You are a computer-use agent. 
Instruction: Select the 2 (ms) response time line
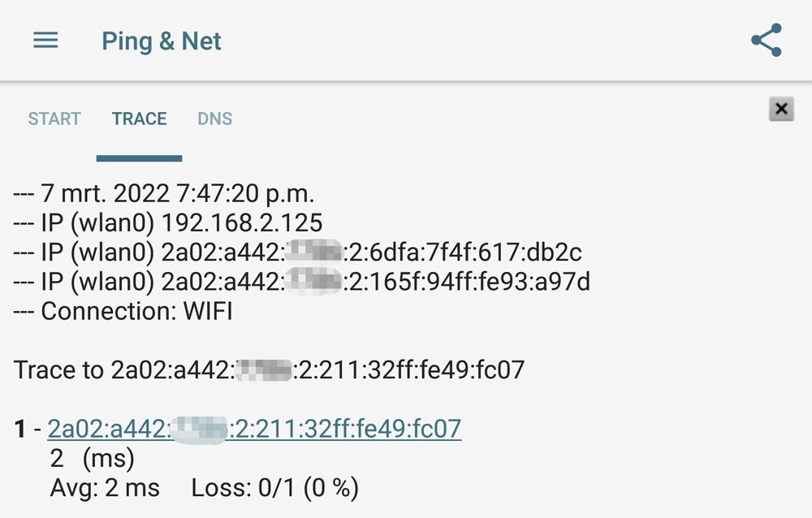pos(93,459)
